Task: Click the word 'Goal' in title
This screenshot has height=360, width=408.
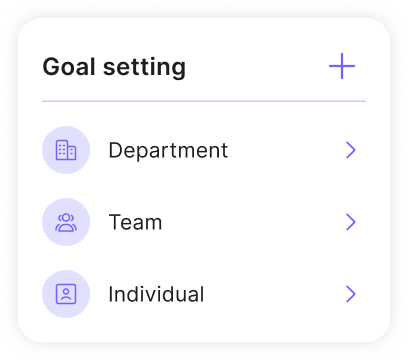Action: coord(69,66)
